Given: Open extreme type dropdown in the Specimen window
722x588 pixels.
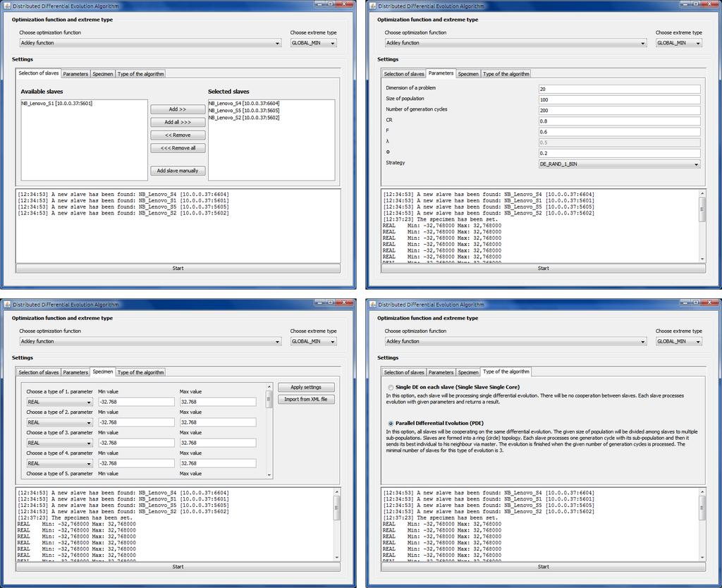Looking at the screenshot, I should point(313,341).
